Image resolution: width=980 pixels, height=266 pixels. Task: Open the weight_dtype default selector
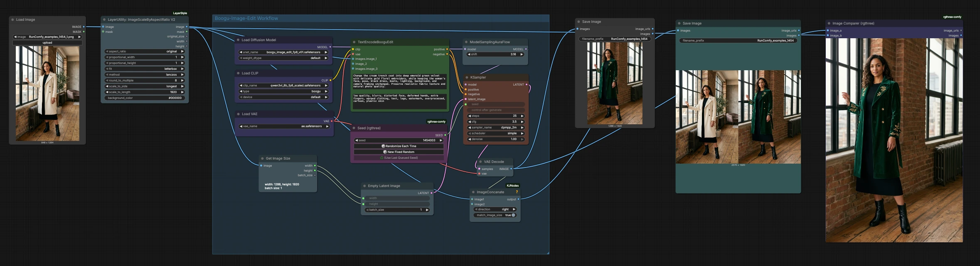pyautogui.click(x=283, y=58)
